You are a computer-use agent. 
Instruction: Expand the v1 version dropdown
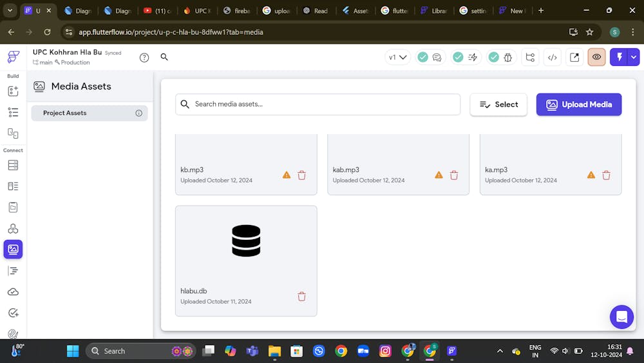[x=398, y=57]
